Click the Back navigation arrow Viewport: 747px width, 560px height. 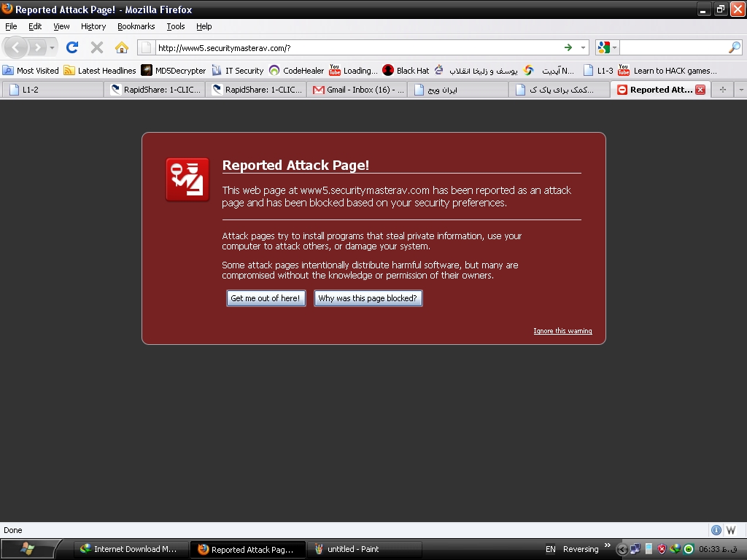[16, 47]
